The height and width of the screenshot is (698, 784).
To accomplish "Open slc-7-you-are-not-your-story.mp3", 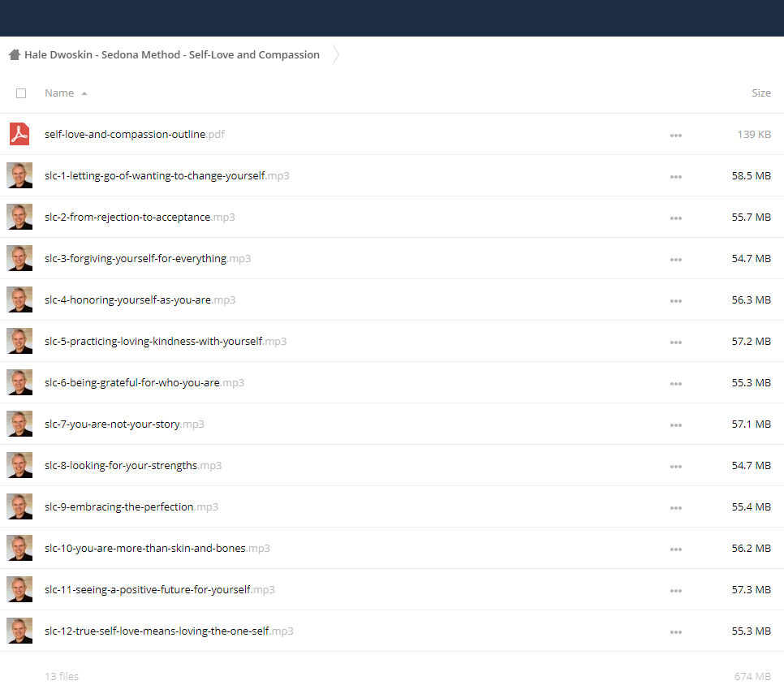I will 124,425.
